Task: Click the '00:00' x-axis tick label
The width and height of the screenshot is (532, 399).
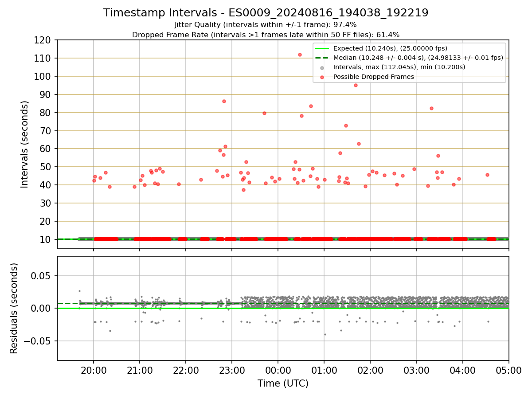Action: [x=278, y=370]
